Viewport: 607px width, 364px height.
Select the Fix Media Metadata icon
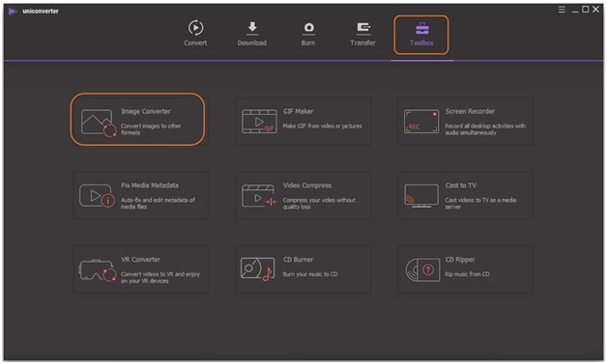(97, 196)
